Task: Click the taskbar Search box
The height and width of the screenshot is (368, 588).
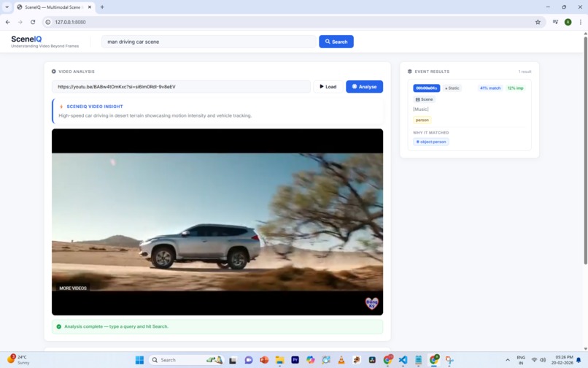Action: [187, 360]
